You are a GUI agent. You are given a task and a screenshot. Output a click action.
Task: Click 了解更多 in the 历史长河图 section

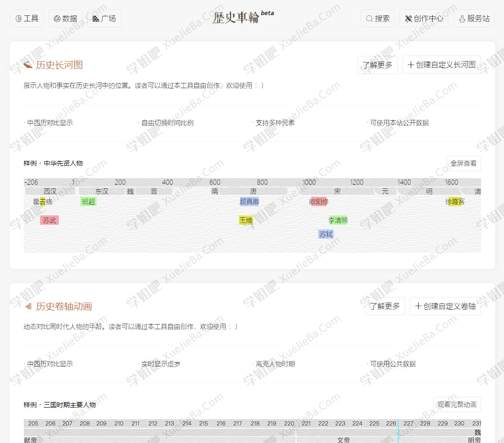(x=378, y=65)
